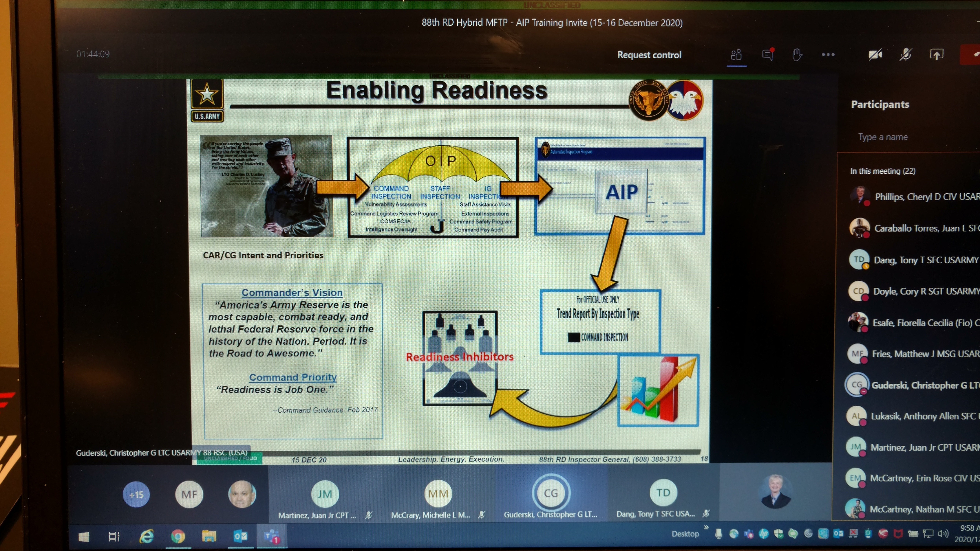Open File Explorer taskbar icon
The height and width of the screenshot is (551, 980).
click(209, 536)
